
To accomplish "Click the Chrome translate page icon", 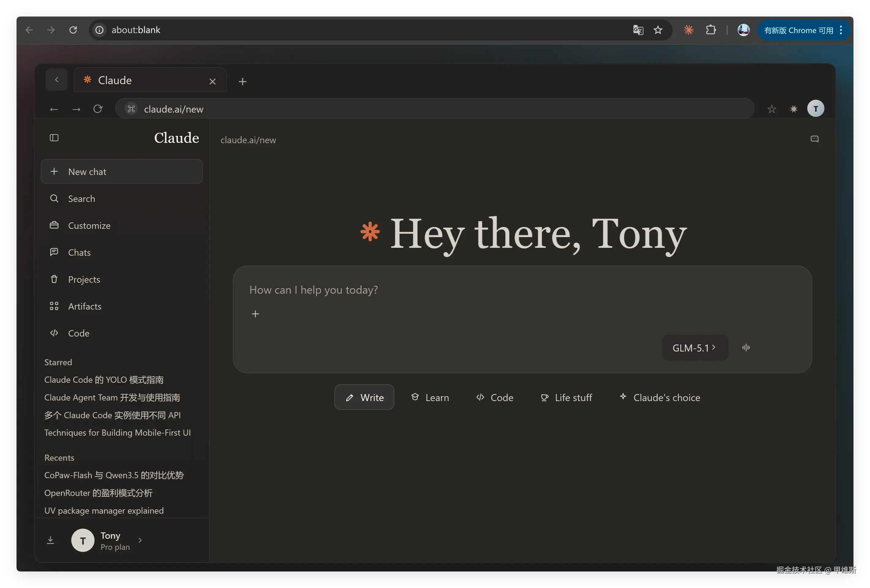I will point(638,30).
